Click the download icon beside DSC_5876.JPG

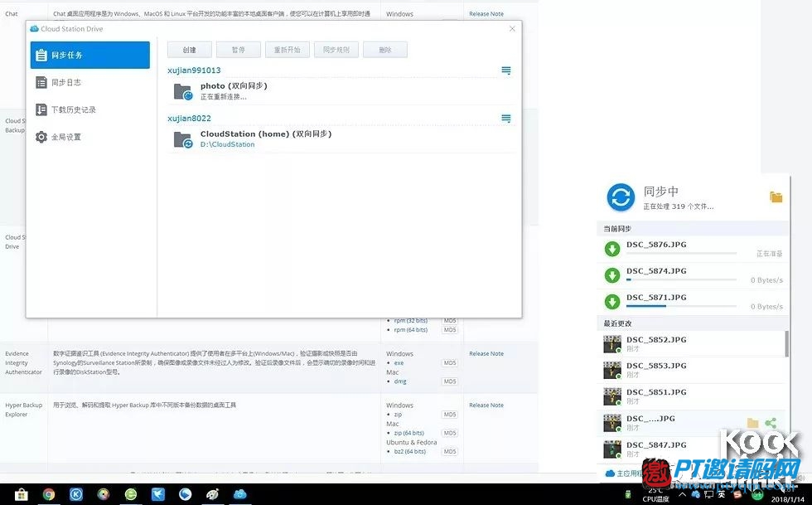pos(612,249)
